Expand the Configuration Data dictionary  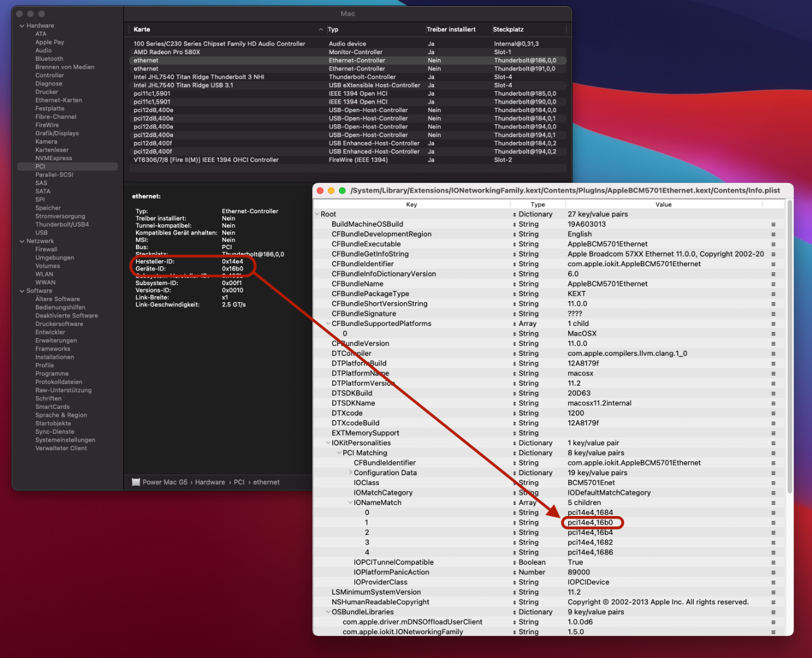(x=351, y=473)
